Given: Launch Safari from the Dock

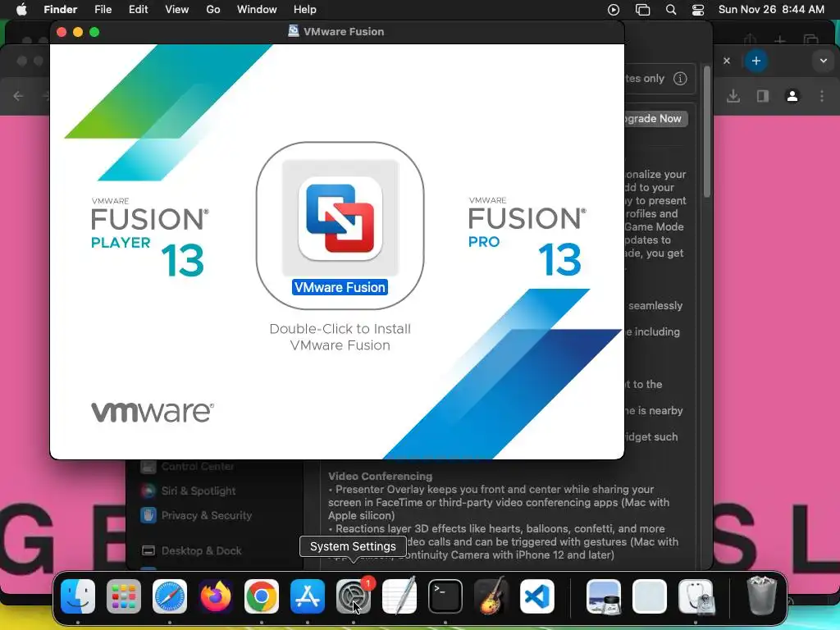Looking at the screenshot, I should (x=170, y=596).
